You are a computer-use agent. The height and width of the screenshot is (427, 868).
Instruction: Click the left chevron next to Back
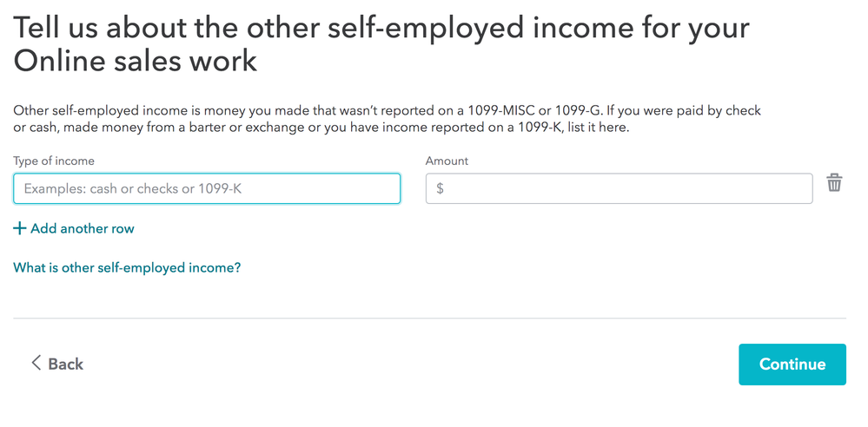(x=36, y=363)
